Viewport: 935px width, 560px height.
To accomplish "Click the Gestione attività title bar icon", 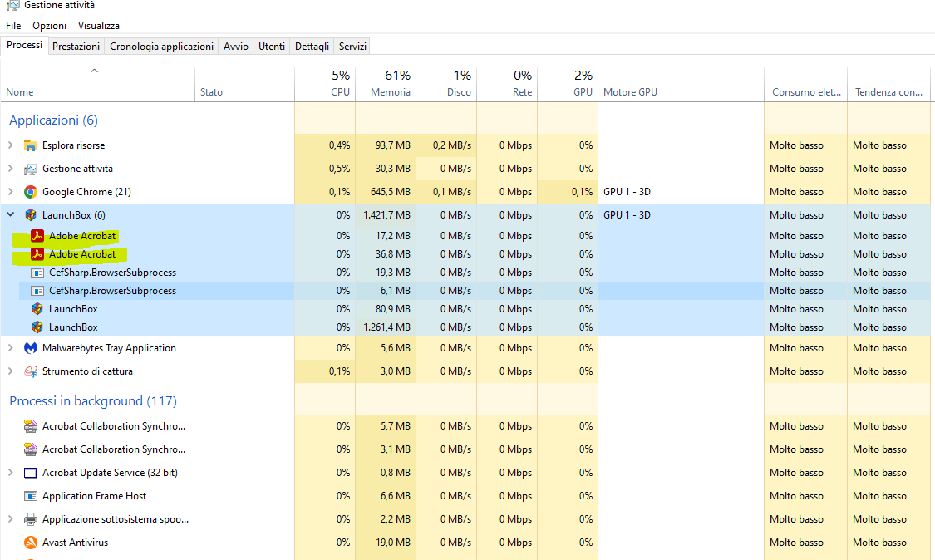I will 12,5.
